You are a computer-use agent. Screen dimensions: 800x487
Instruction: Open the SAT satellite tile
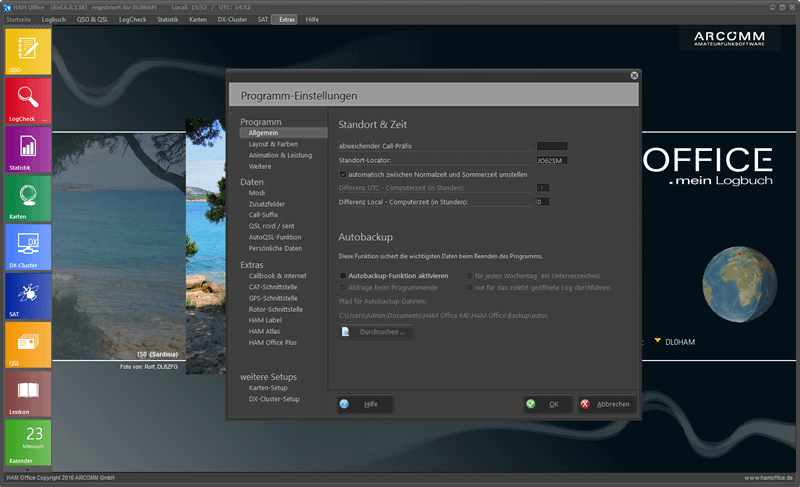tap(28, 296)
